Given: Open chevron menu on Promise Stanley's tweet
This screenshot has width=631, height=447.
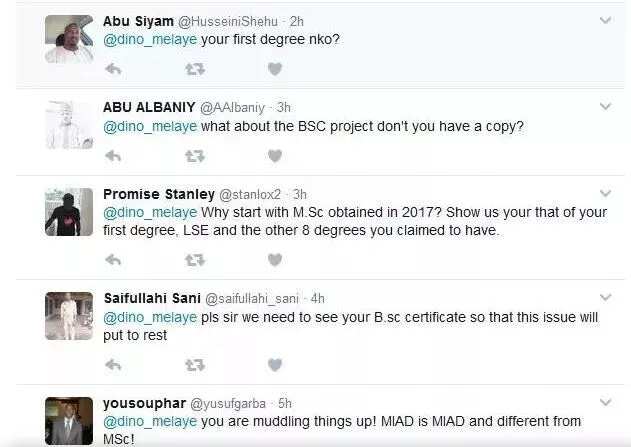Looking at the screenshot, I should pos(605,193).
